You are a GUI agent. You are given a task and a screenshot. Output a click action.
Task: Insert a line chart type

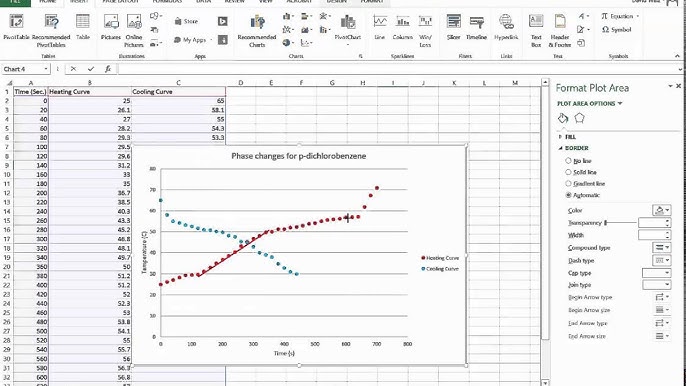[288, 30]
